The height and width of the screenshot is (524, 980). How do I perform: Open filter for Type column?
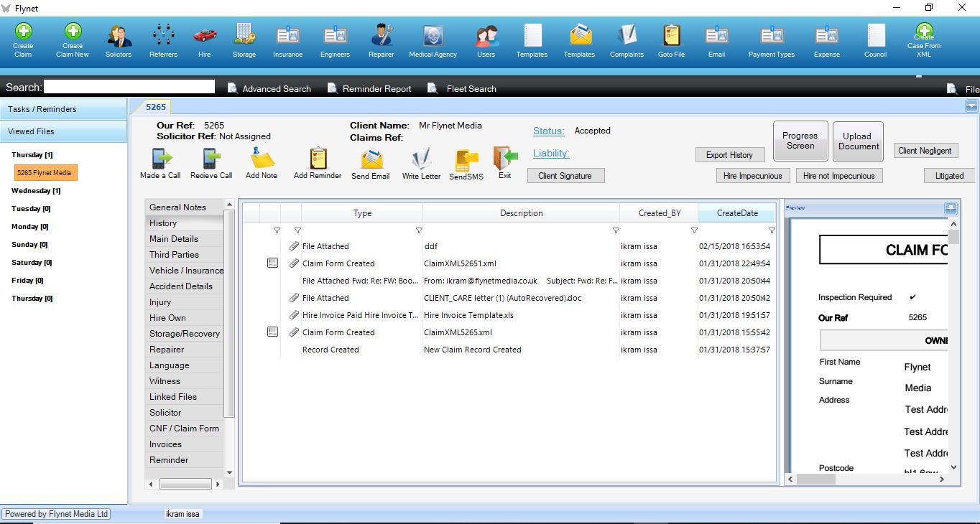click(x=419, y=230)
